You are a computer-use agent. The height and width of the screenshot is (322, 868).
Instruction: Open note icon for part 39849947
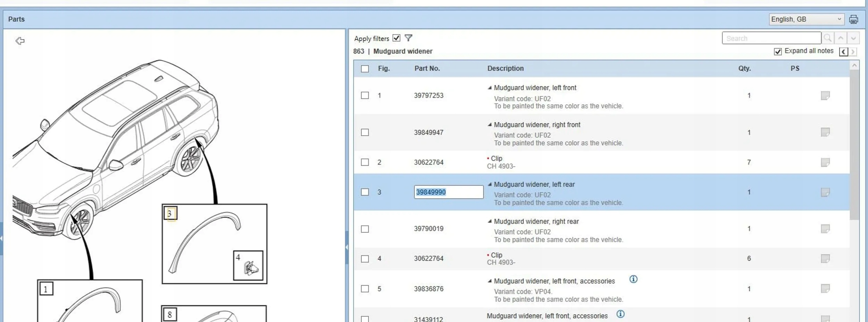point(825,132)
